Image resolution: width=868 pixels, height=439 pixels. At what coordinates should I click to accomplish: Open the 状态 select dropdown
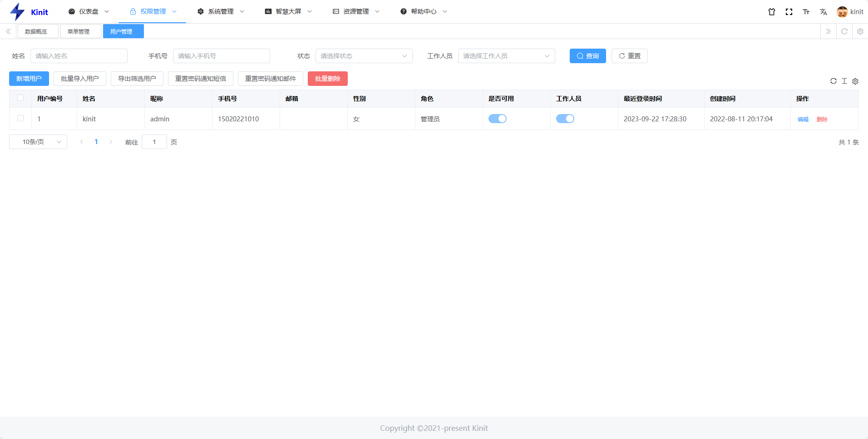pyautogui.click(x=364, y=56)
